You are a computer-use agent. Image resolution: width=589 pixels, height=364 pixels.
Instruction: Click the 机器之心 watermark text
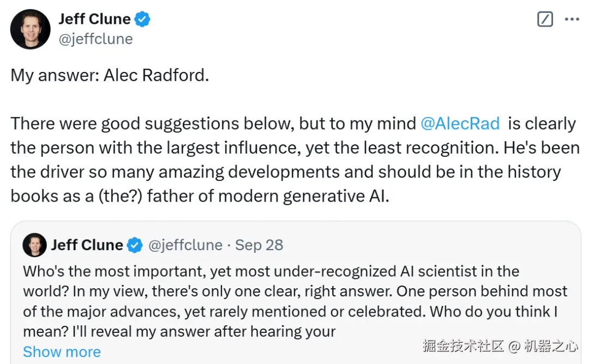(x=551, y=345)
